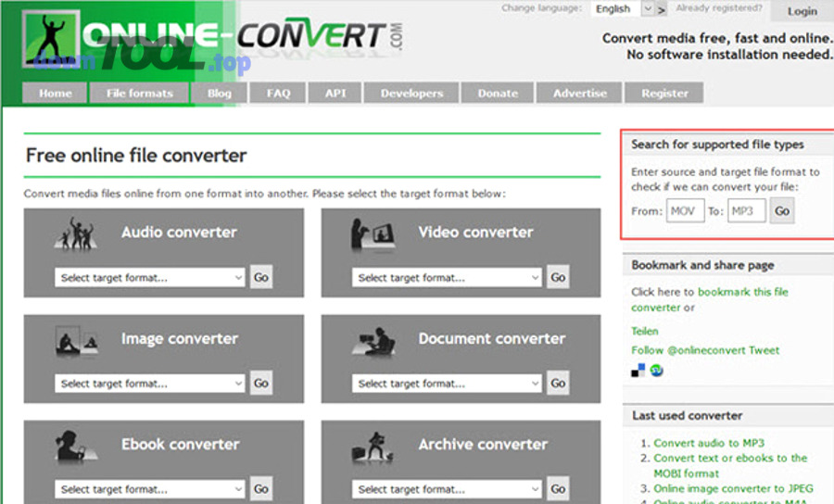
Task: Click Go next to Video converter dropdown
Action: pos(558,277)
